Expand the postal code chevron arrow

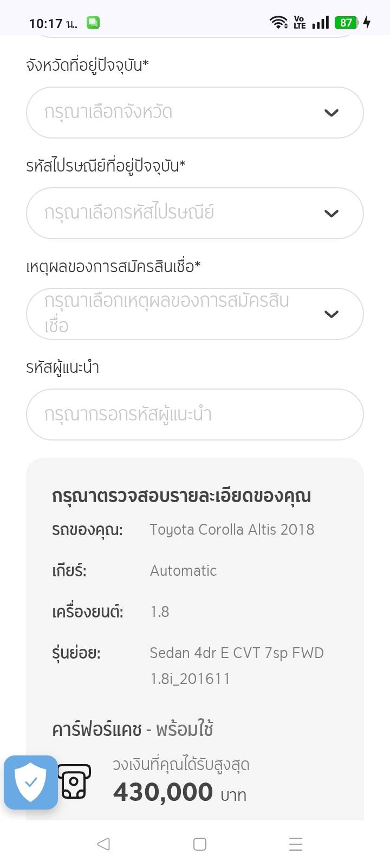tap(331, 213)
